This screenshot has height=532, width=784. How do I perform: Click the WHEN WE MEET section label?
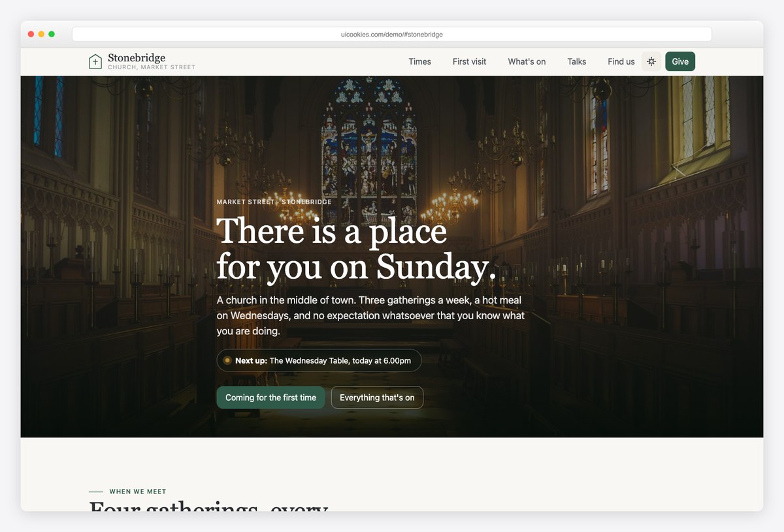(138, 492)
